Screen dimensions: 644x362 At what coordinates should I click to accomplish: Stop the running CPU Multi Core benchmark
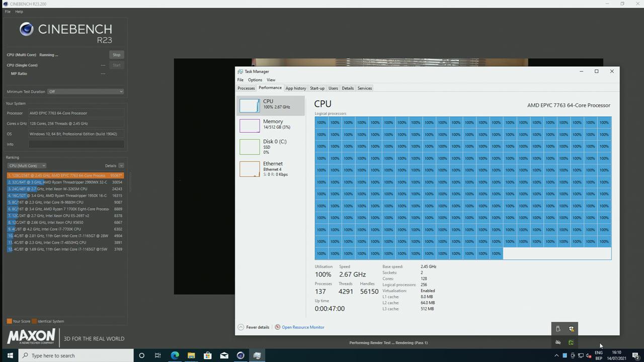116,54
